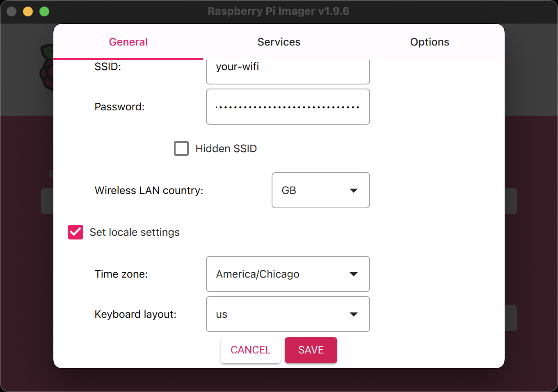This screenshot has height=392, width=558.
Task: Click the yellow minimize window button
Action: pos(28,11)
